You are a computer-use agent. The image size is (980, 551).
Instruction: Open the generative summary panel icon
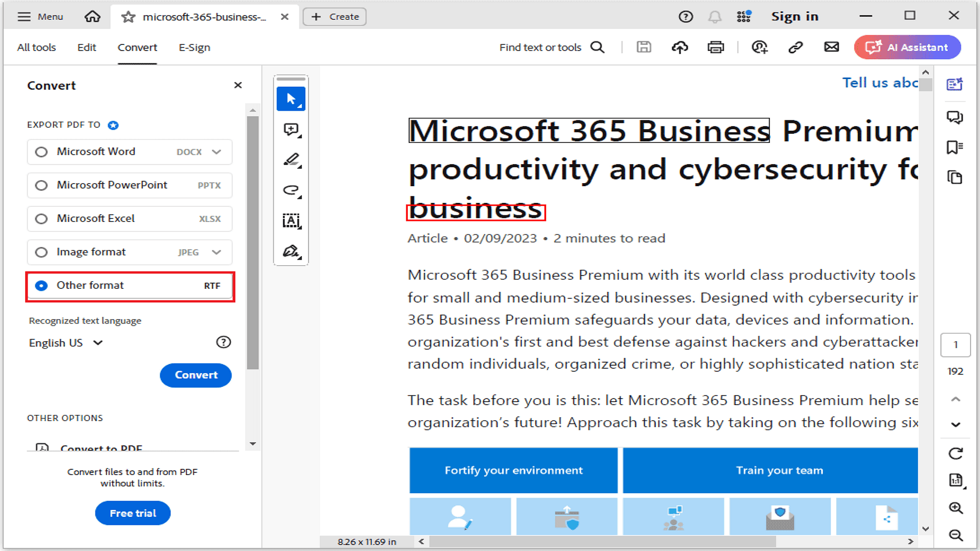click(955, 84)
